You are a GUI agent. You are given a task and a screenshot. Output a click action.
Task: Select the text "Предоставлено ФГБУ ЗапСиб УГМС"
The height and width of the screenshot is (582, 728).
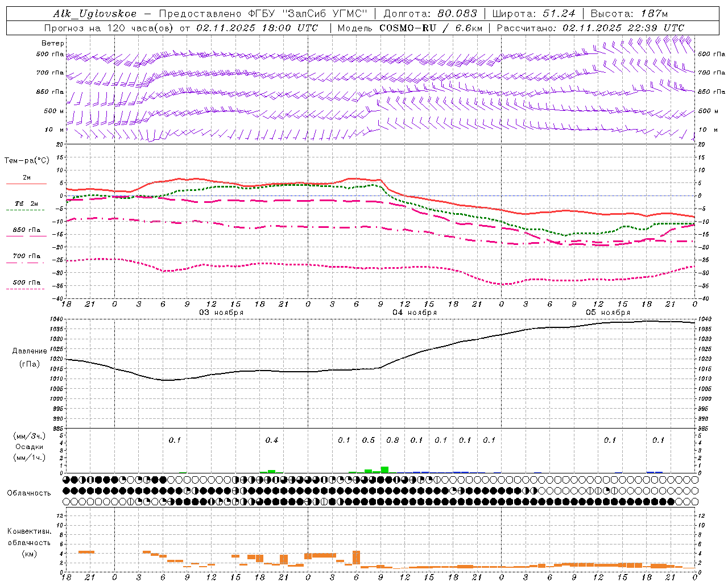(263, 14)
